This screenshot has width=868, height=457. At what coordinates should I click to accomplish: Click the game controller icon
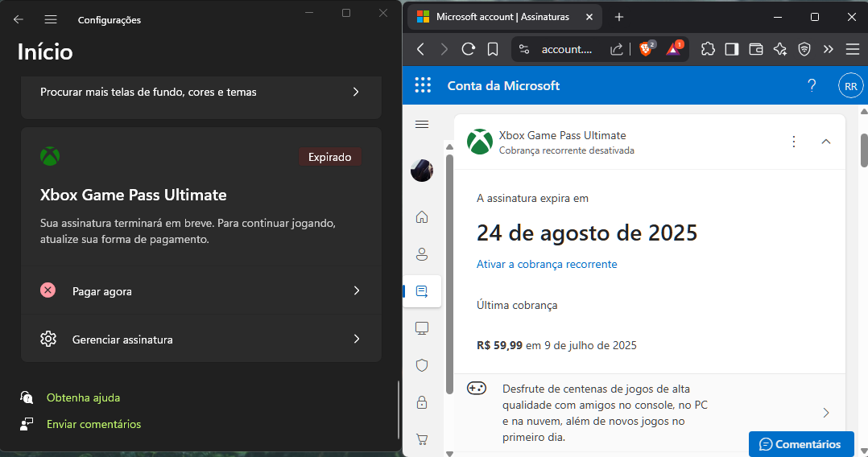[x=477, y=389]
